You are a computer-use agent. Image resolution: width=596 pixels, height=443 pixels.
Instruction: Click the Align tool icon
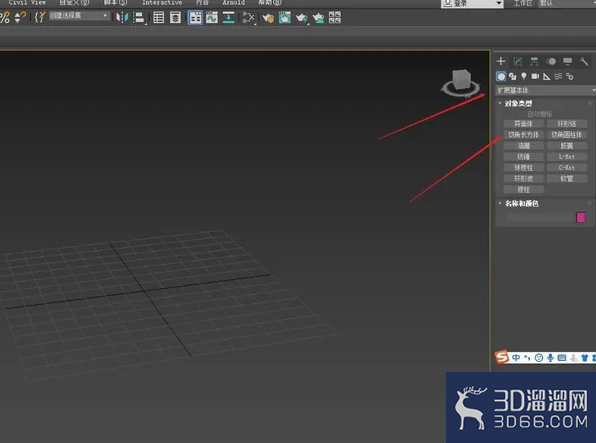point(139,17)
